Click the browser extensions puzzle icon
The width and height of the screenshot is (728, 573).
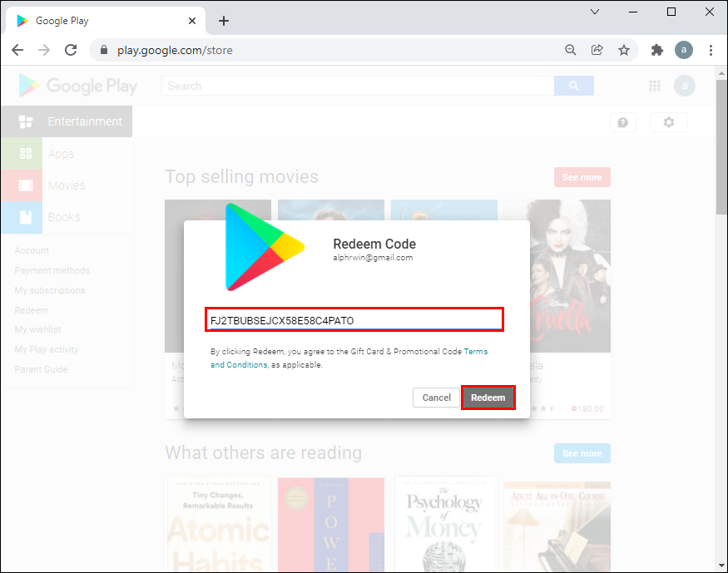click(656, 50)
